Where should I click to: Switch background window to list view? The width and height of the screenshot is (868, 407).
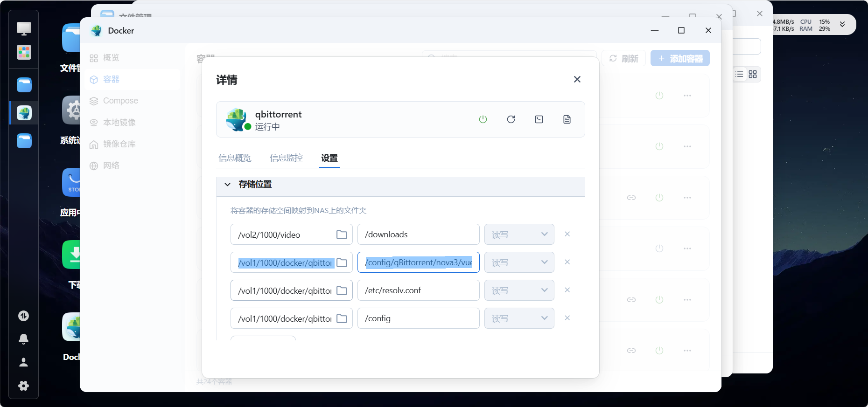click(740, 74)
